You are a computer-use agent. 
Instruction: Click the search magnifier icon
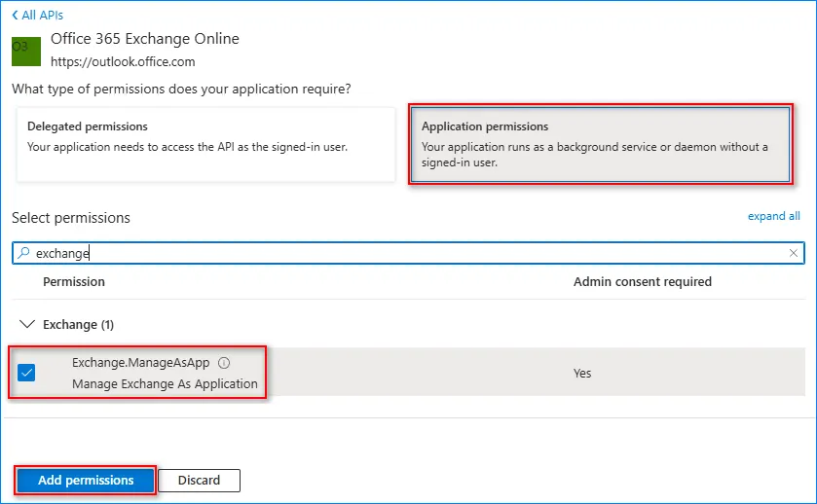[x=22, y=253]
